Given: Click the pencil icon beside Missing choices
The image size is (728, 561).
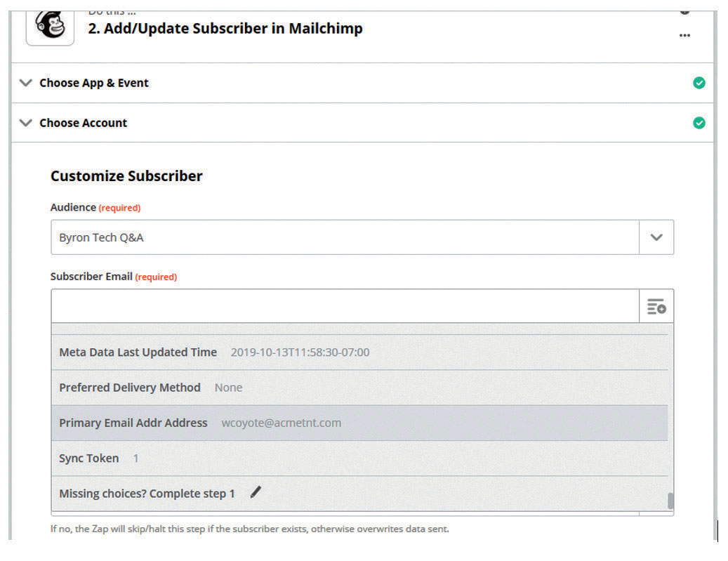Looking at the screenshot, I should 256,493.
